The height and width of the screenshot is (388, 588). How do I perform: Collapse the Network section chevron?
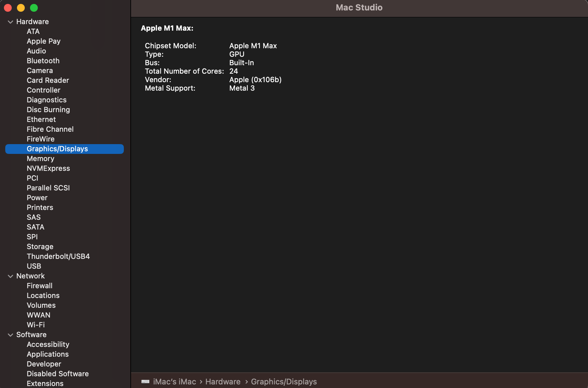[x=10, y=276]
